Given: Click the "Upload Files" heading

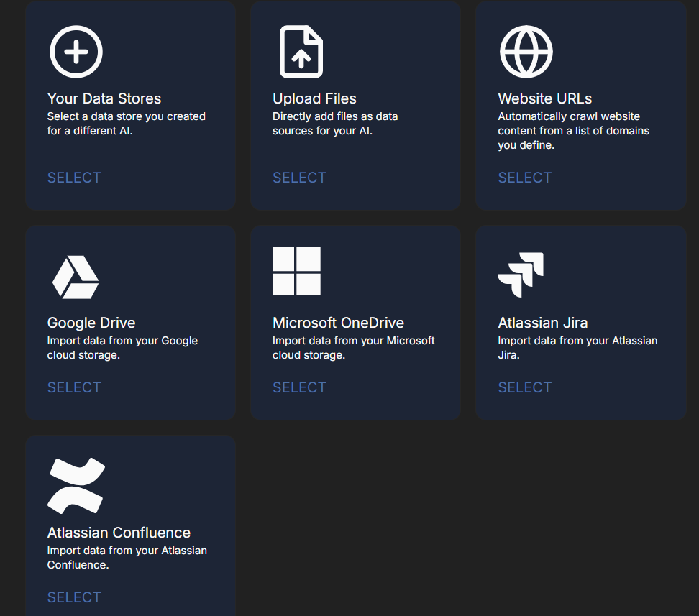Looking at the screenshot, I should pos(314,98).
